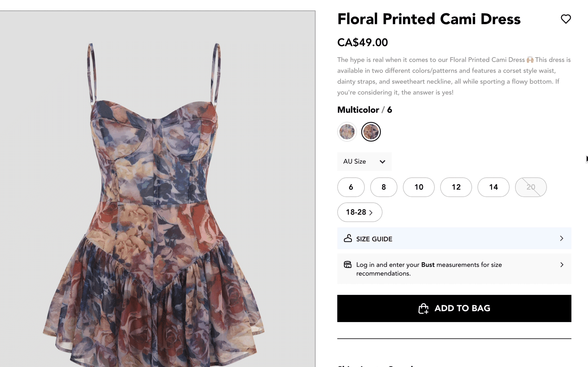Viewport: 588px width, 367px height.
Task: Select size 8
Action: [384, 187]
